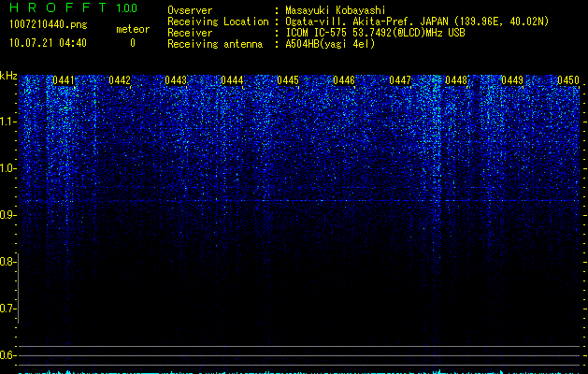
Task: Click the 0443 time marker
Action: point(176,80)
